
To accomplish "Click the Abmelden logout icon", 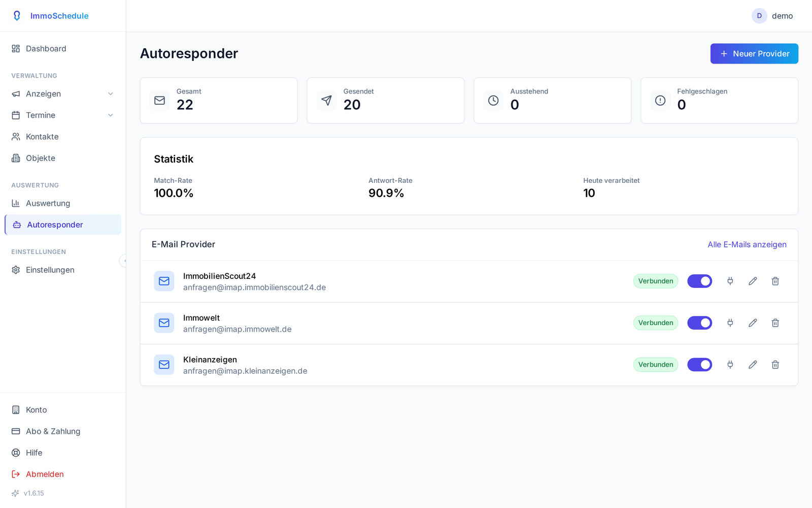I will pos(16,474).
